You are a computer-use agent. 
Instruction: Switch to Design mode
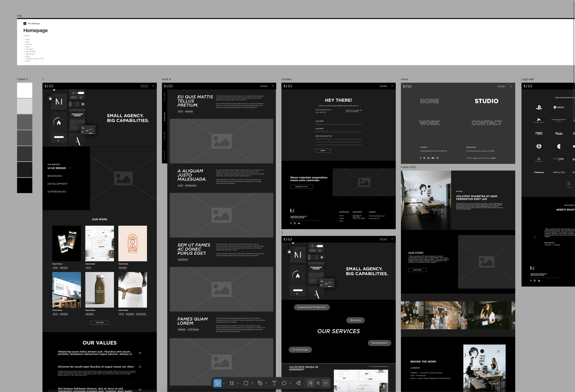318,383
